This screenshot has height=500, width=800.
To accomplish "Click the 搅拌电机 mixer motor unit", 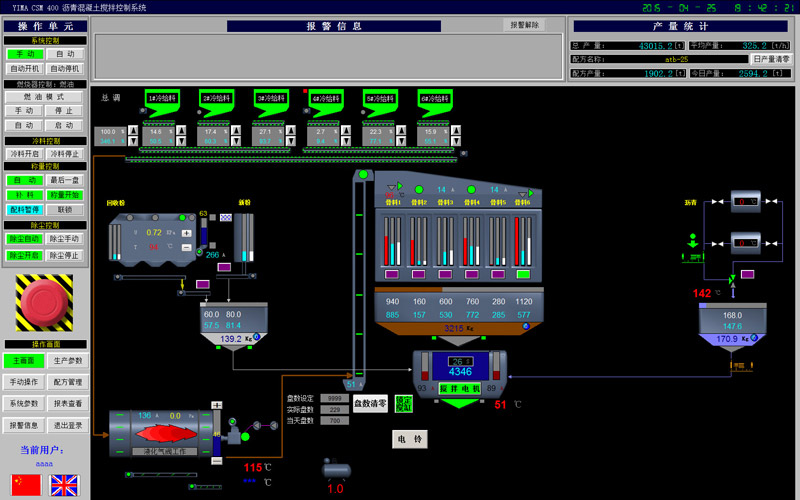I will click(460, 388).
